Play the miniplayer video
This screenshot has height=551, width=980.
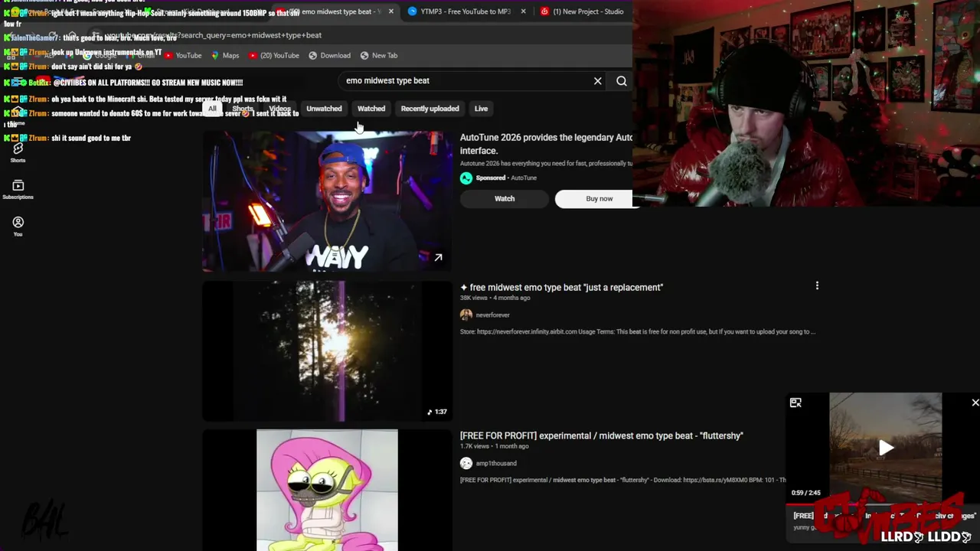click(886, 448)
